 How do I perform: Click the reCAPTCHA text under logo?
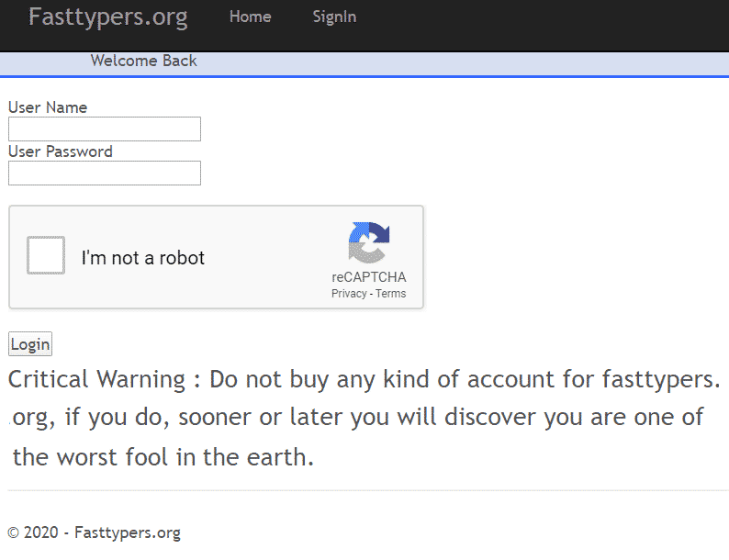pos(369,277)
